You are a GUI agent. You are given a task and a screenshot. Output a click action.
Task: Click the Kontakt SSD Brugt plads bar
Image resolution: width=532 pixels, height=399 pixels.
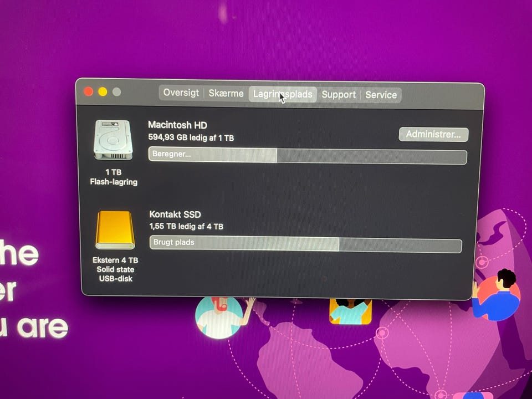(305, 244)
